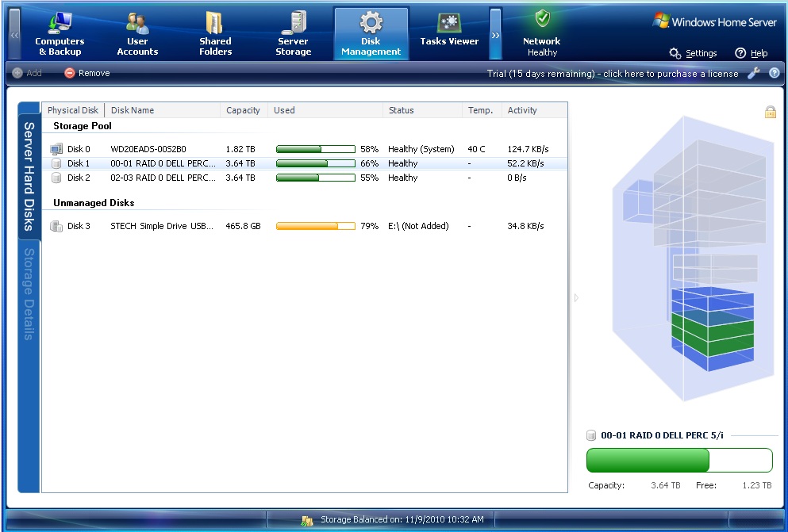Click the Help question mark icon
The height and width of the screenshot is (532, 788).
pyautogui.click(x=740, y=53)
